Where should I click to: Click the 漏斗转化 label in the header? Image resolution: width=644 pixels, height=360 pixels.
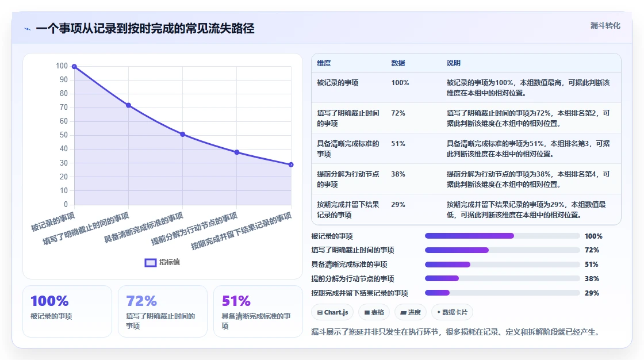click(x=605, y=25)
